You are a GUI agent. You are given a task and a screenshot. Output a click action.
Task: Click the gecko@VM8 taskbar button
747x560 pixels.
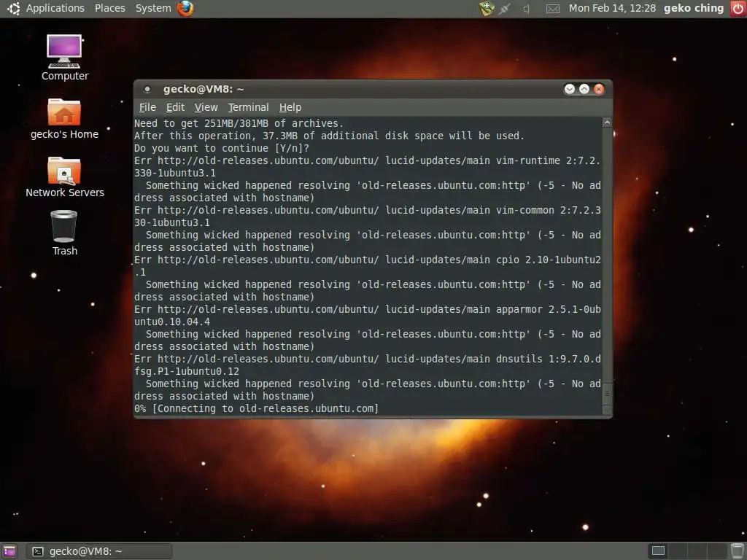[x=98, y=551]
